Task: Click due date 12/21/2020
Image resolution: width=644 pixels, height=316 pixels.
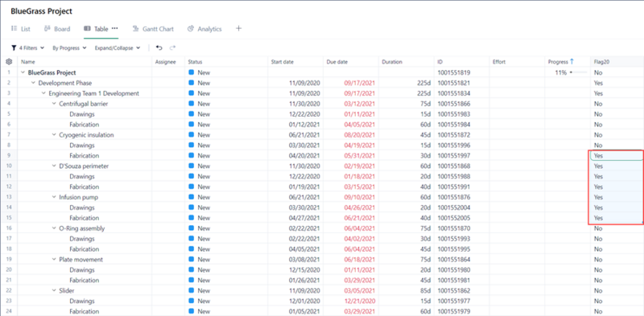Action: click(x=359, y=301)
